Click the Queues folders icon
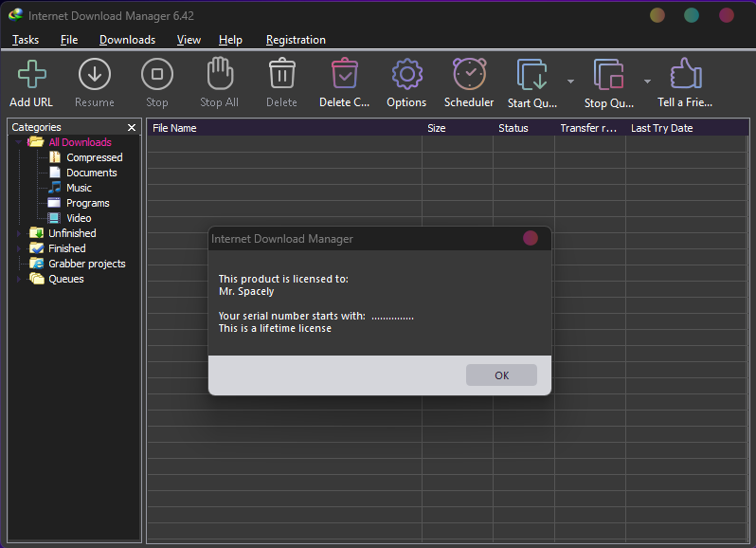Image resolution: width=756 pixels, height=548 pixels. (x=37, y=279)
